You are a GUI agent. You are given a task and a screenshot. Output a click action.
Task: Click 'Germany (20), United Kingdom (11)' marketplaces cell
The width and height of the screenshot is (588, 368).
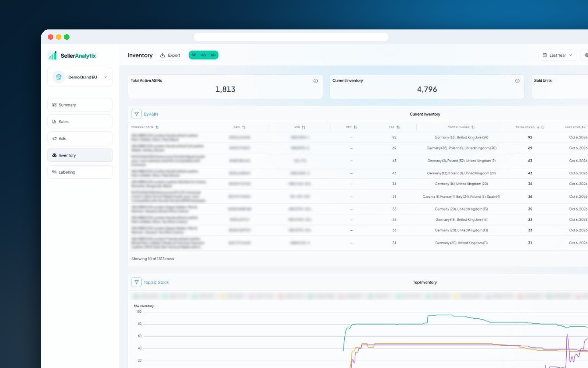point(461,243)
